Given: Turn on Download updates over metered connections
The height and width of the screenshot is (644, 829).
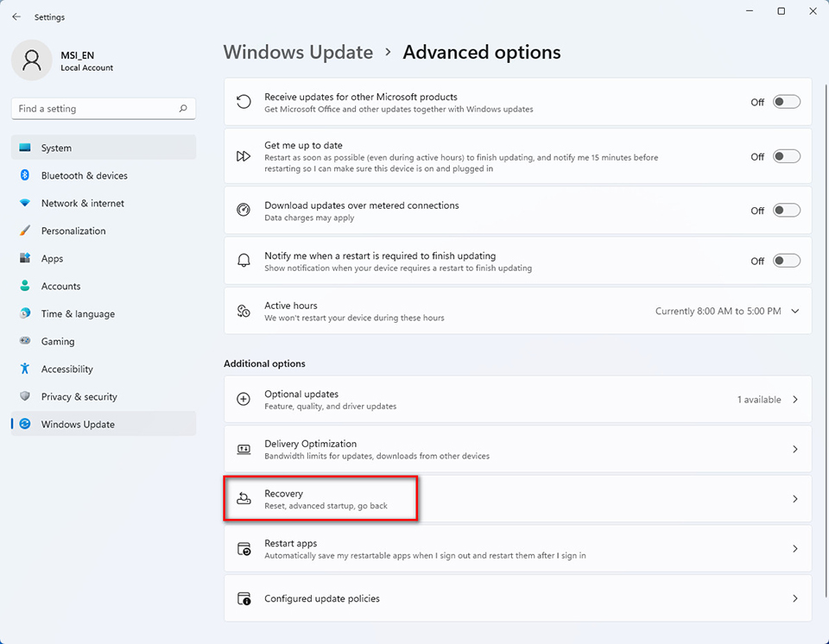Looking at the screenshot, I should click(x=786, y=210).
